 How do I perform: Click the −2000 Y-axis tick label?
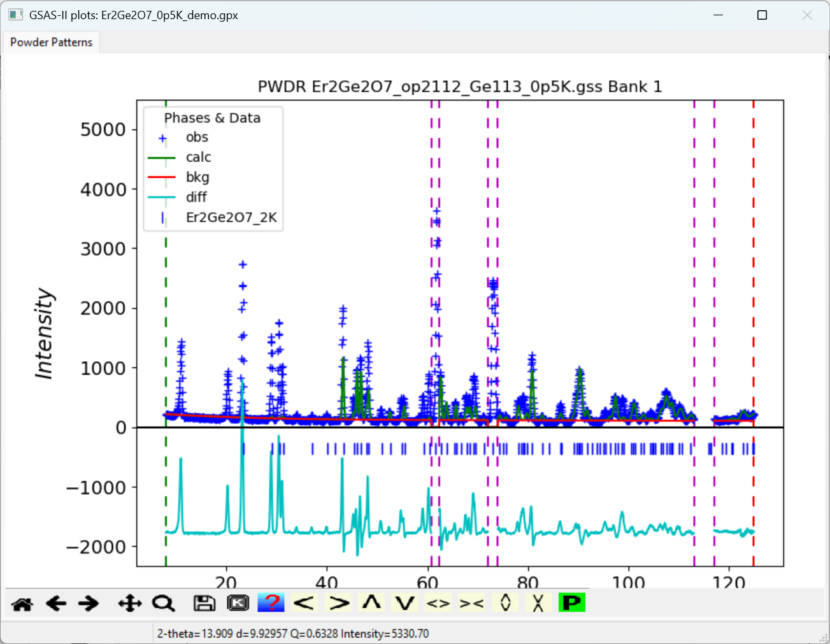coord(96,547)
